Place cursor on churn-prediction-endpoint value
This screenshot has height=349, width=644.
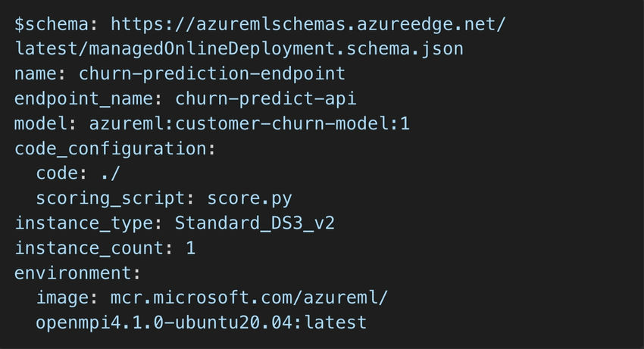tap(212, 74)
